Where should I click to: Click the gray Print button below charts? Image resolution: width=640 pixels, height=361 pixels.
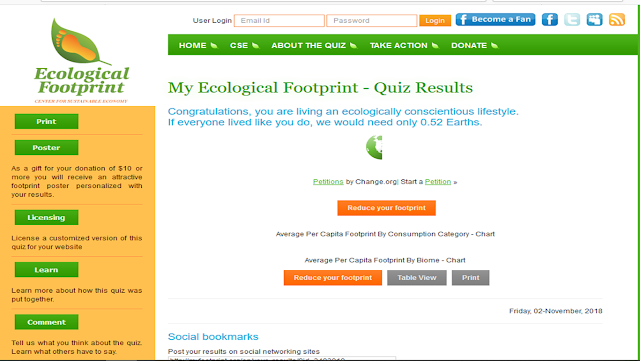click(470, 278)
